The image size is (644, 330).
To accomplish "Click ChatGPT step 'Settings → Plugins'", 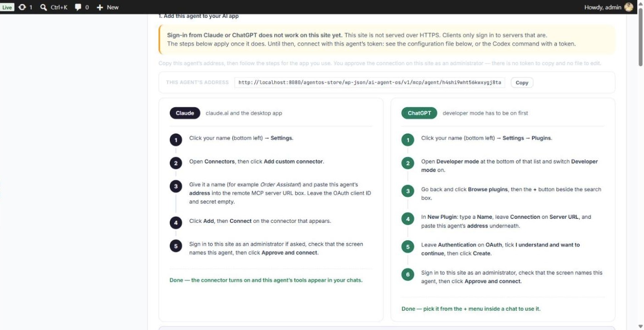I will [487, 138].
